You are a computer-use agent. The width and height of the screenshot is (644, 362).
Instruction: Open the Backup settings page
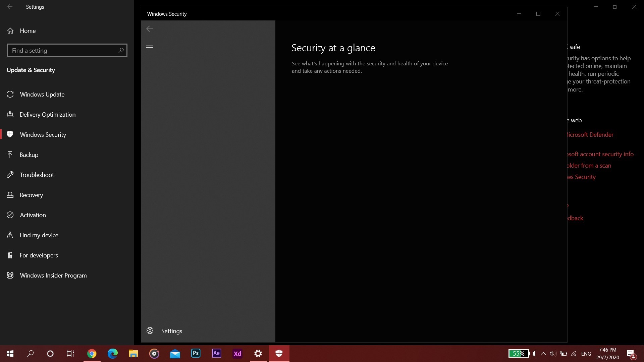tap(67, 155)
